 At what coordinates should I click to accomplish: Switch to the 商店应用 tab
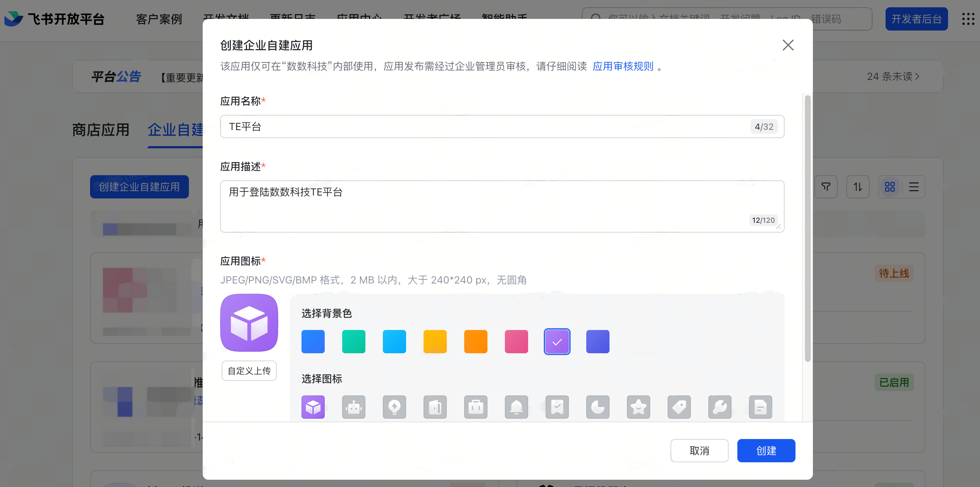click(101, 130)
